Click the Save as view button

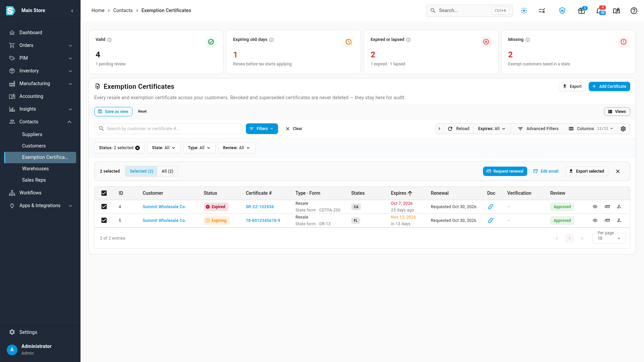tap(113, 112)
